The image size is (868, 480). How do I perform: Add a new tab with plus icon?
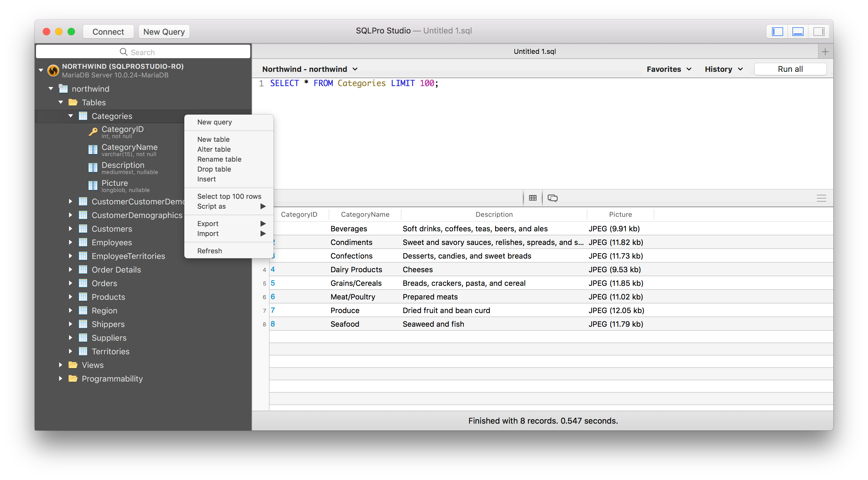(825, 51)
